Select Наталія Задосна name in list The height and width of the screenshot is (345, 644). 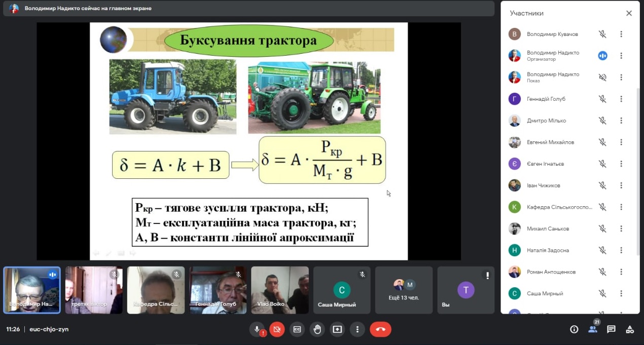tap(548, 250)
